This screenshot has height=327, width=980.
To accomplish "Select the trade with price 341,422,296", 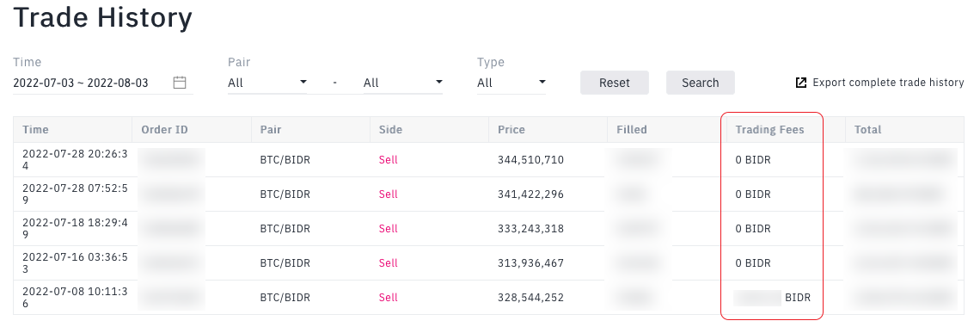I will coord(489,194).
